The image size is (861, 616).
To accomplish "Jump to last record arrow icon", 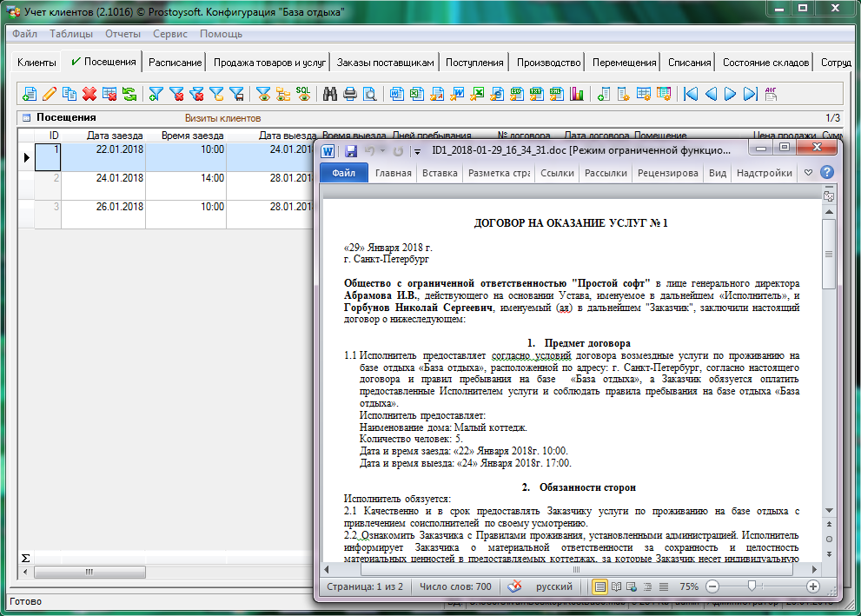I will pyautogui.click(x=750, y=94).
